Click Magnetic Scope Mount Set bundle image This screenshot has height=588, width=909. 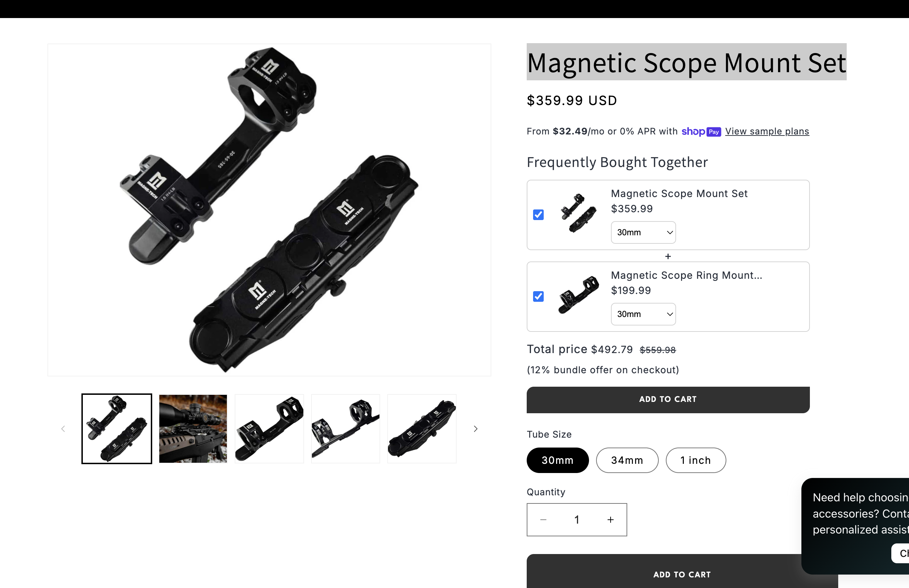pos(578,213)
